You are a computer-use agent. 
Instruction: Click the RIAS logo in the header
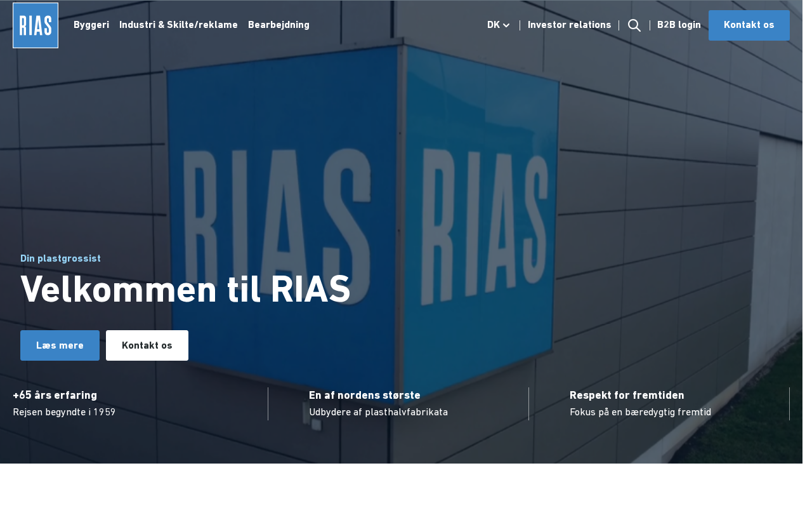coord(36,25)
